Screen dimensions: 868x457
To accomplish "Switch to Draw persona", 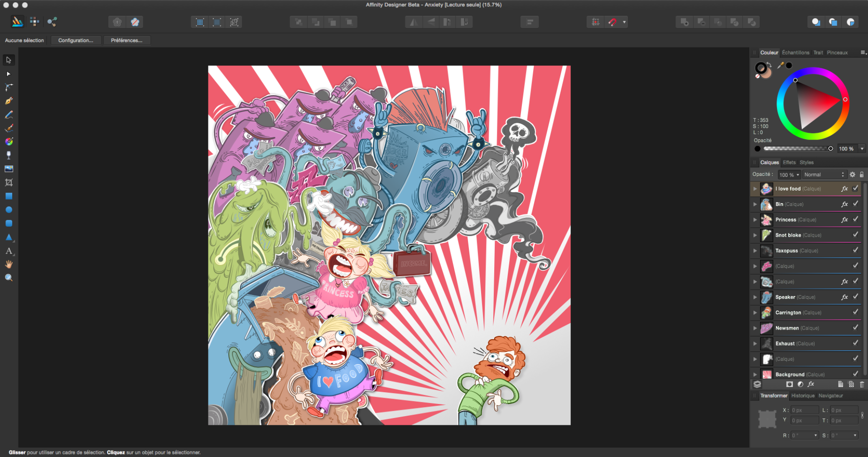I will 17,21.
